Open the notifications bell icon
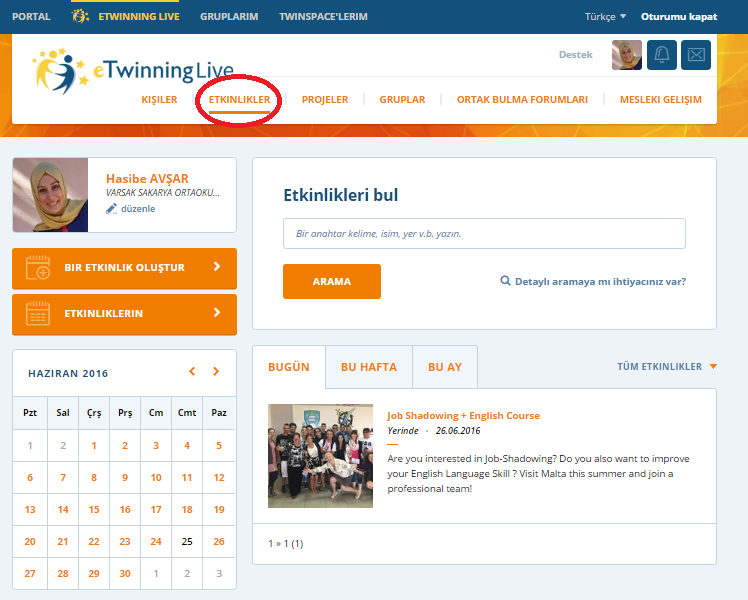Screen dimensions: 748x600 [x=661, y=55]
